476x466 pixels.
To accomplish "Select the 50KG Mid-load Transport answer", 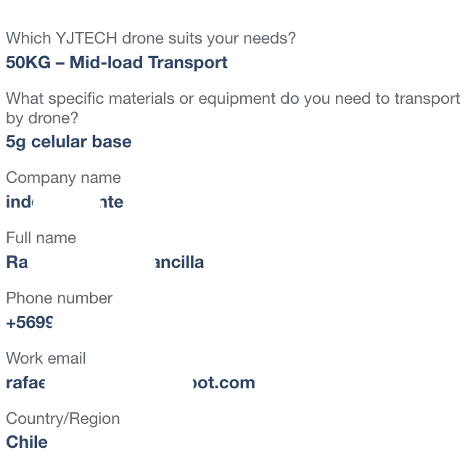I will pos(117,62).
